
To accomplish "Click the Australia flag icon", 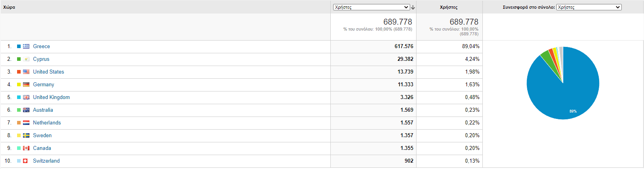I will point(26,110).
